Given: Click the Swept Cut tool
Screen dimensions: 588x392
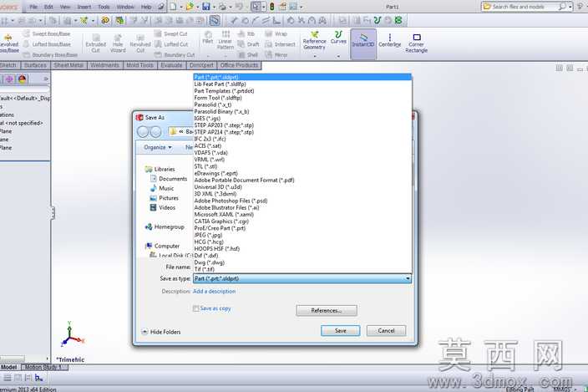Looking at the screenshot, I should click(171, 33).
